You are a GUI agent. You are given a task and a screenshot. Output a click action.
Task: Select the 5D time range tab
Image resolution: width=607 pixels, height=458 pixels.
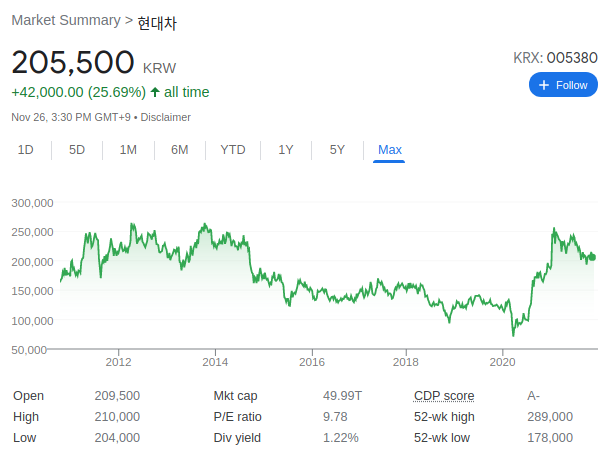coord(77,149)
